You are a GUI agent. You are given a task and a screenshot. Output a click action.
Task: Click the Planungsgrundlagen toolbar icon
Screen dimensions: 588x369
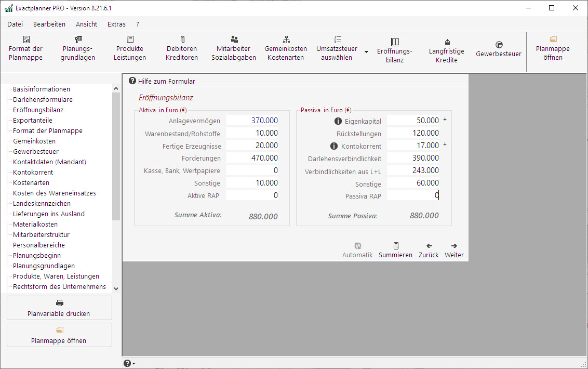(x=78, y=39)
